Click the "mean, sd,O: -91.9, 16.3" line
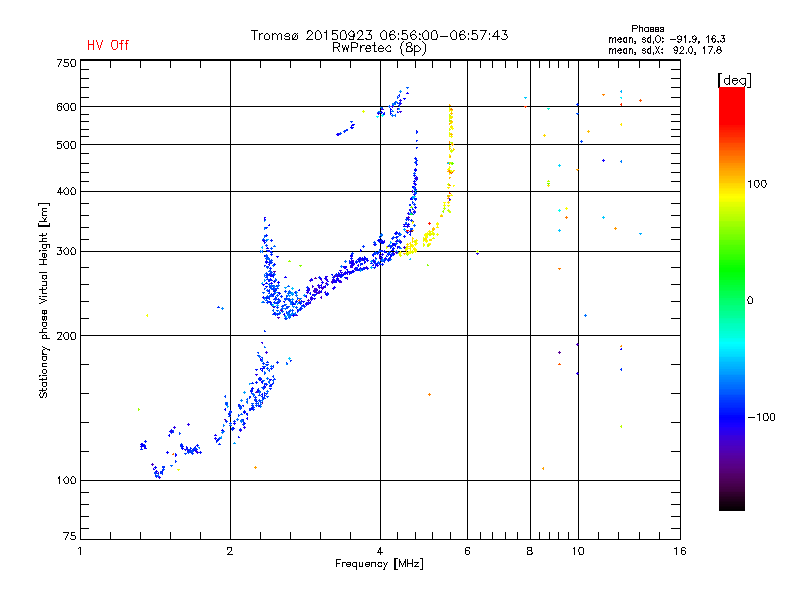Screen dimensions: 800x600 [666, 39]
